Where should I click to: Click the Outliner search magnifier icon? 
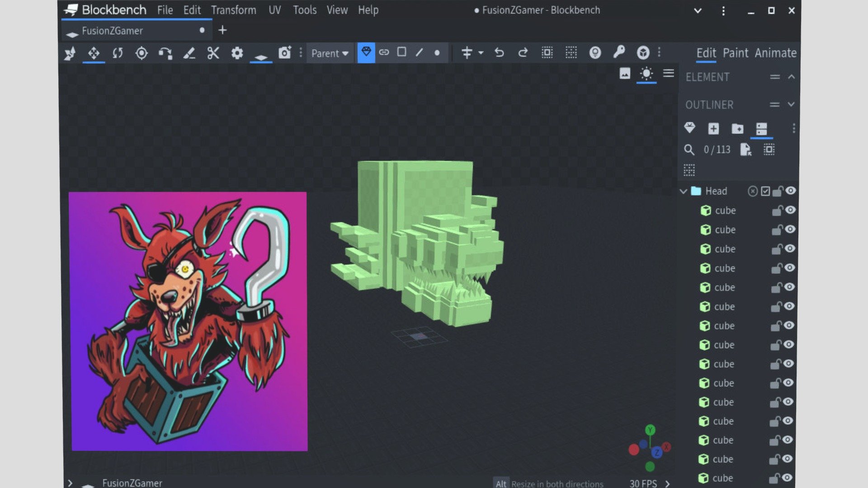click(689, 150)
